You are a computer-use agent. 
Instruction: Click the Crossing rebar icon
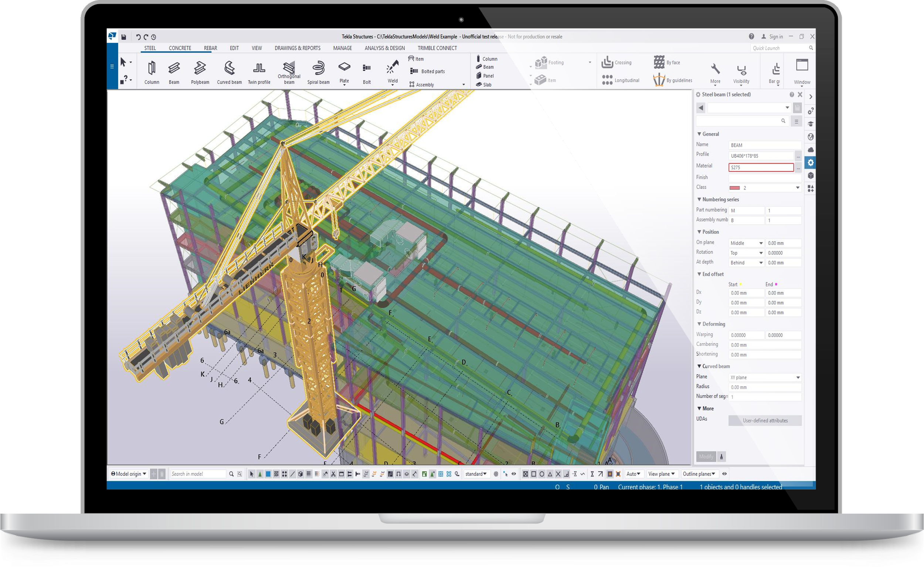click(607, 62)
